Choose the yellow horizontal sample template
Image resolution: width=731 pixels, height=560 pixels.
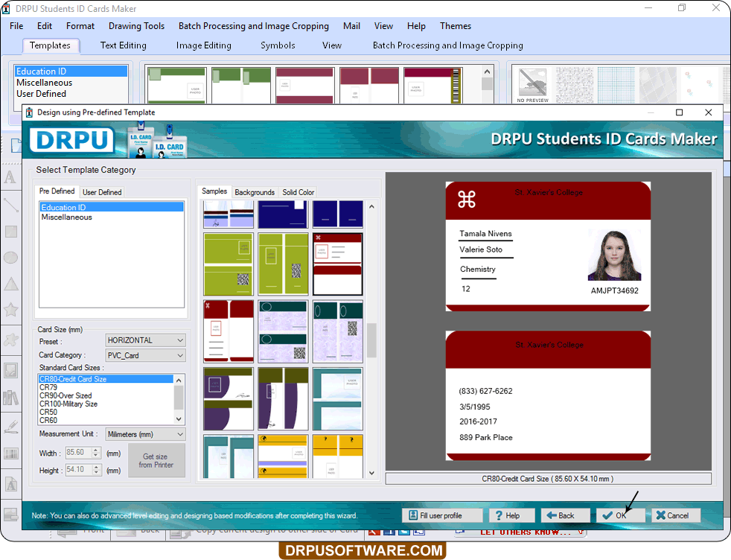(x=283, y=456)
